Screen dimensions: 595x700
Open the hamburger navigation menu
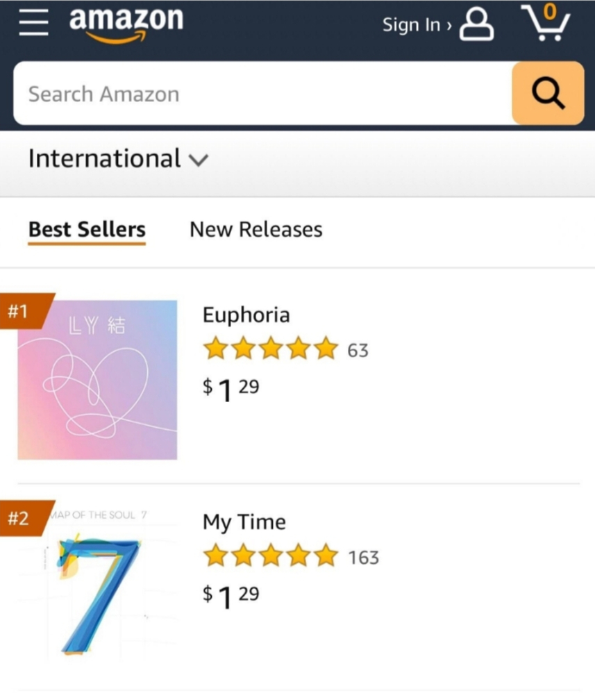(x=33, y=25)
